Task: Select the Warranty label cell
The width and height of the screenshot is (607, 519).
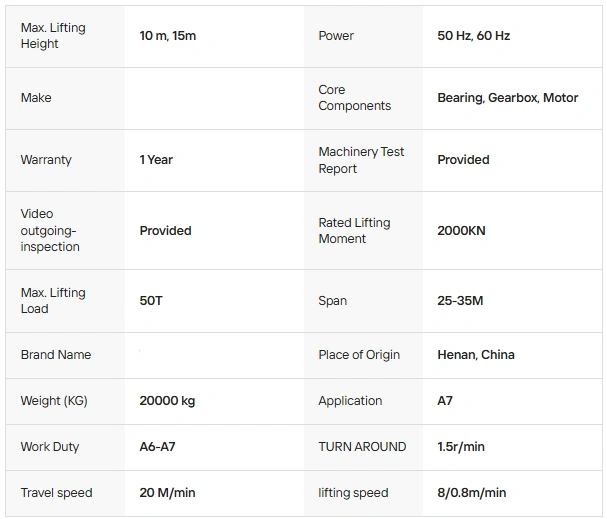Action: pos(46,160)
